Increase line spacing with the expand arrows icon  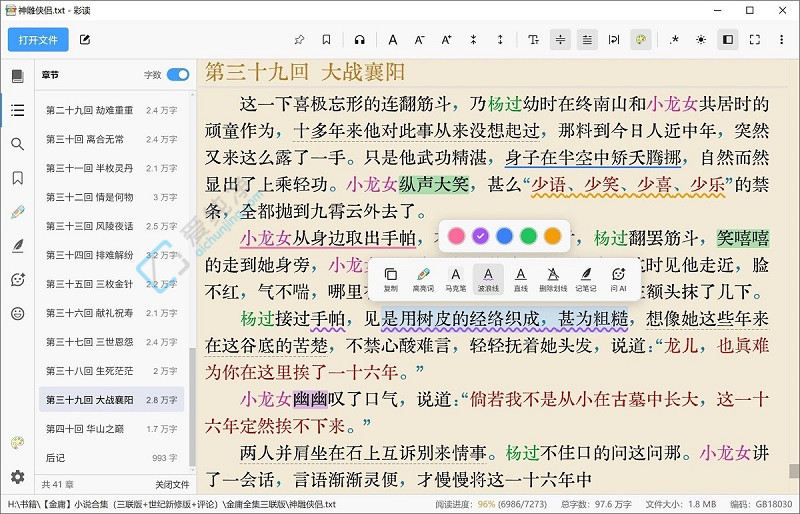tap(500, 40)
